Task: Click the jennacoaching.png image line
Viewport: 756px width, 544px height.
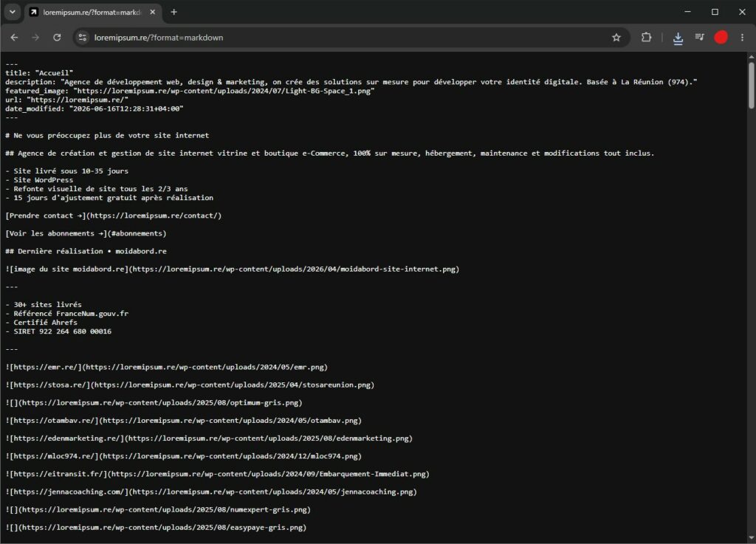Action: 211,492
